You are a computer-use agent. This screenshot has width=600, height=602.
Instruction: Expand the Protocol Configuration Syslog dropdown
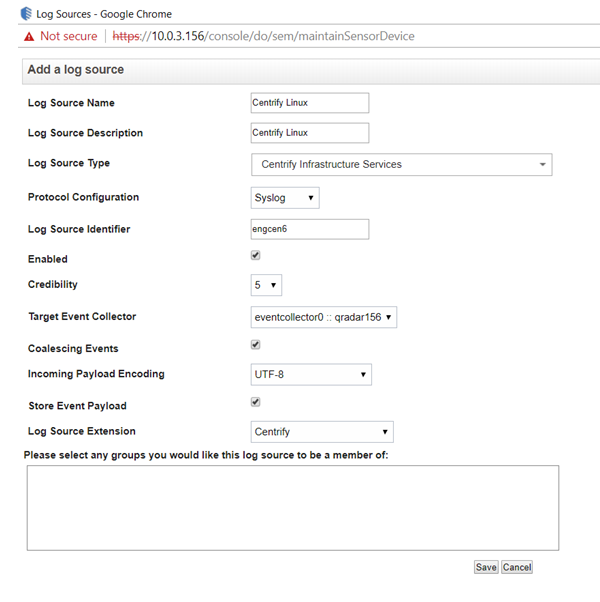pos(285,198)
